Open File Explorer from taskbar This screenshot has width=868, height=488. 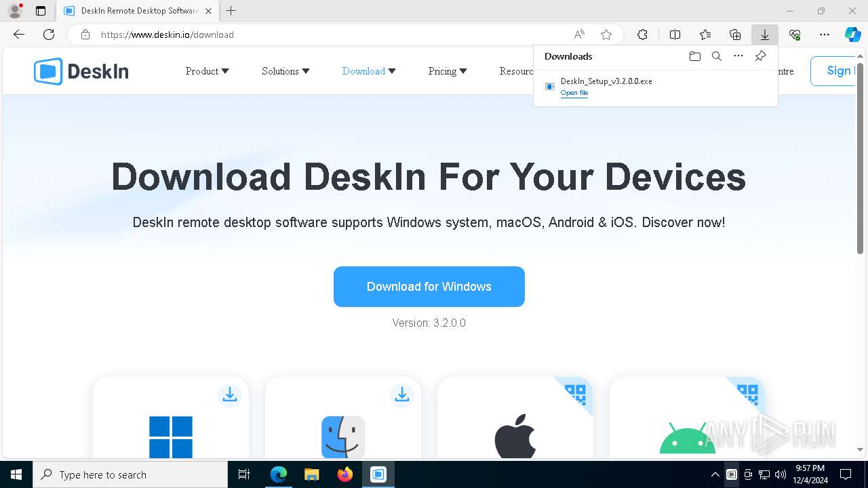311,474
